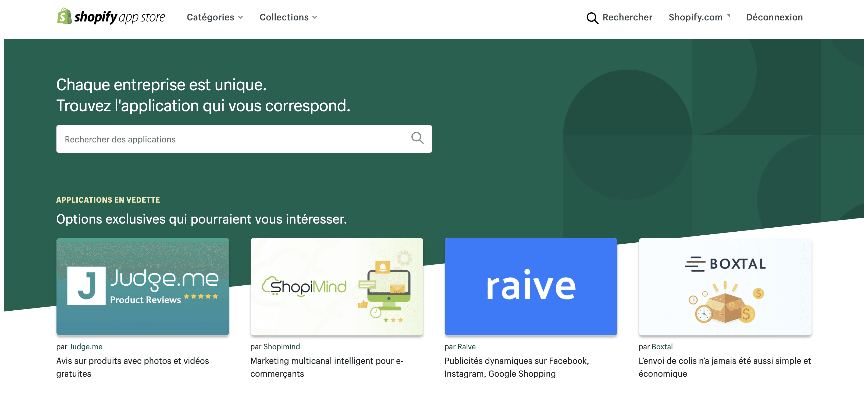Open the Boxtal app card image

click(x=725, y=286)
